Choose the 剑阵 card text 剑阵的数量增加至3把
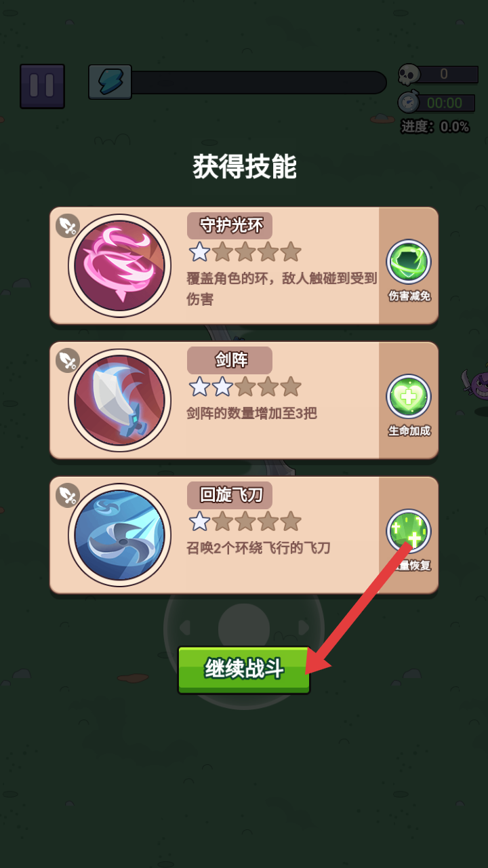This screenshot has width=488, height=868. pyautogui.click(x=251, y=412)
